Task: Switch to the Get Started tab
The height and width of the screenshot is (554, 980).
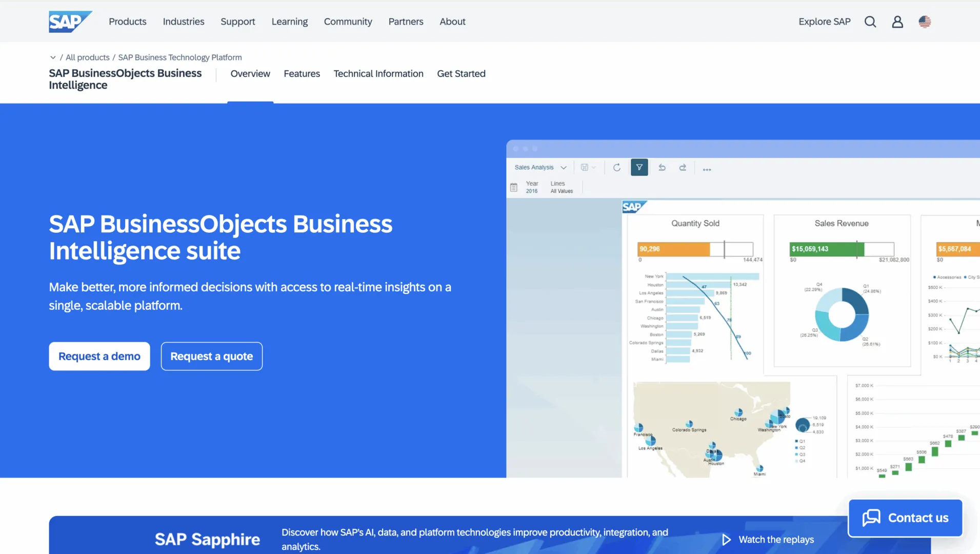Action: [461, 74]
